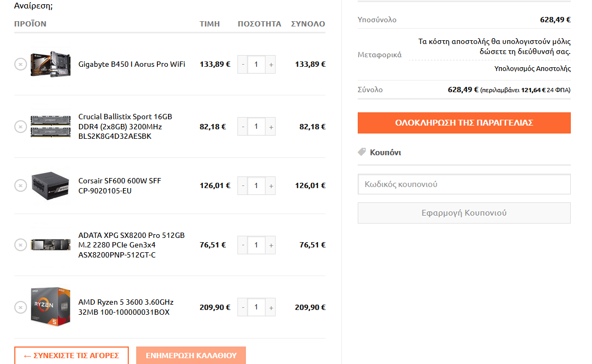Remove ADATA XPG SX8200 Pro from cart
The height and width of the screenshot is (364, 592).
click(20, 245)
